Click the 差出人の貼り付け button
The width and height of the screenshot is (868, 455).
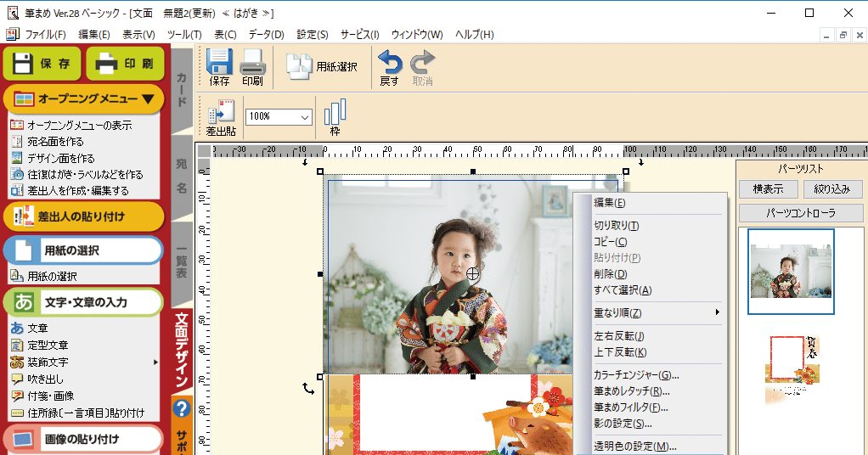pyautogui.click(x=83, y=216)
